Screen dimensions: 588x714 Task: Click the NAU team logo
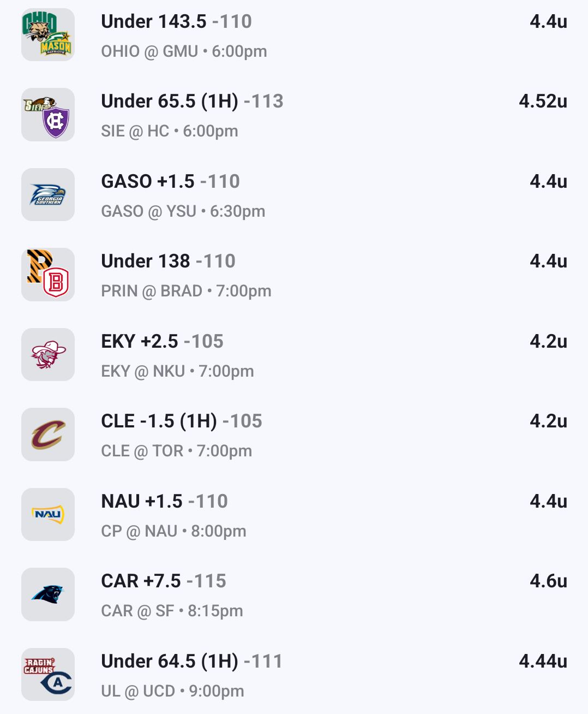pos(48,515)
